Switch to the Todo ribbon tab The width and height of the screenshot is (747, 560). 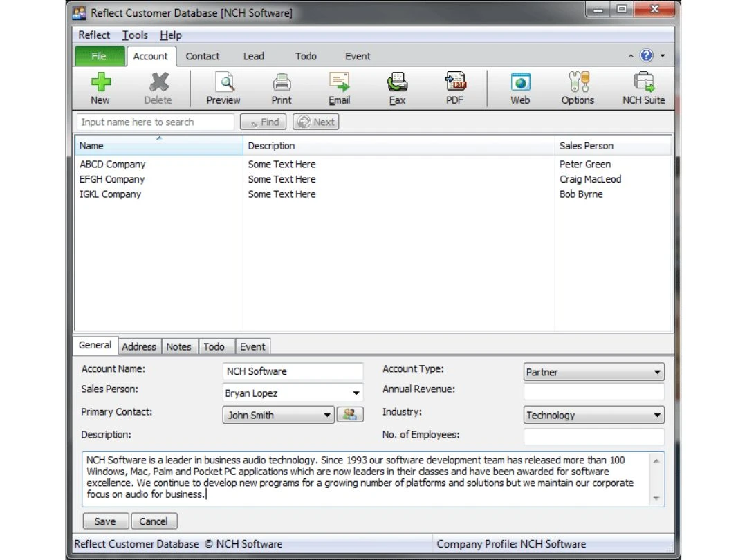(x=306, y=56)
